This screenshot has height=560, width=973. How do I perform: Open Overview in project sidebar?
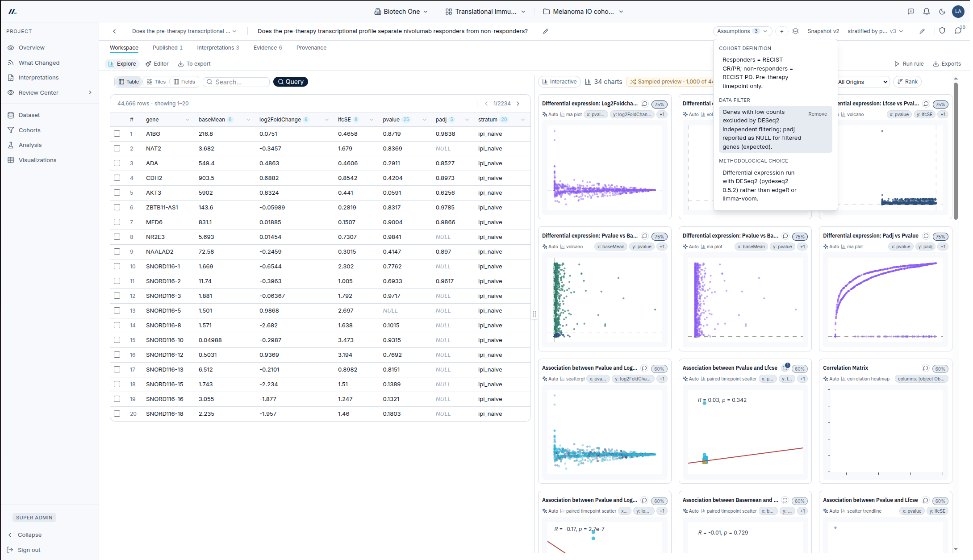(x=32, y=48)
